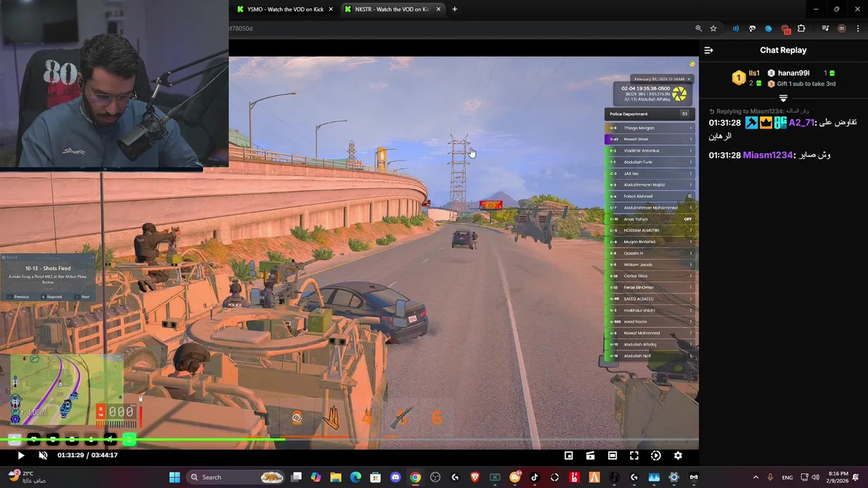Close the YSMO VOD tab
Viewport: 868px width, 488px height.
(x=331, y=9)
